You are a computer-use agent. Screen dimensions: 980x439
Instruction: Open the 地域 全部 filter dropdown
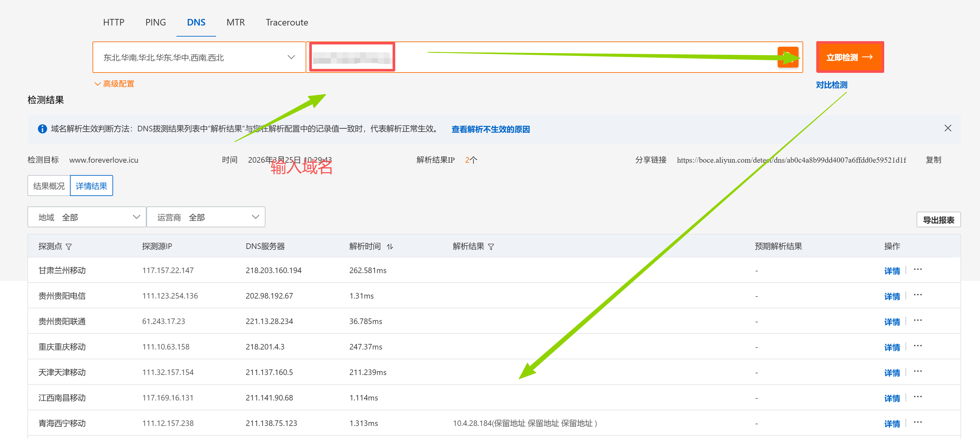point(87,218)
